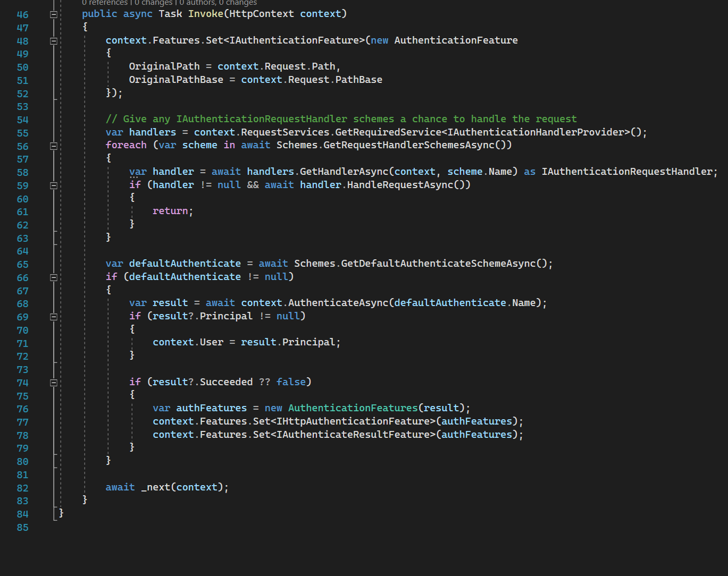Click AuthenticateAsync call on line 68
The height and width of the screenshot is (576, 728).
coord(338,303)
